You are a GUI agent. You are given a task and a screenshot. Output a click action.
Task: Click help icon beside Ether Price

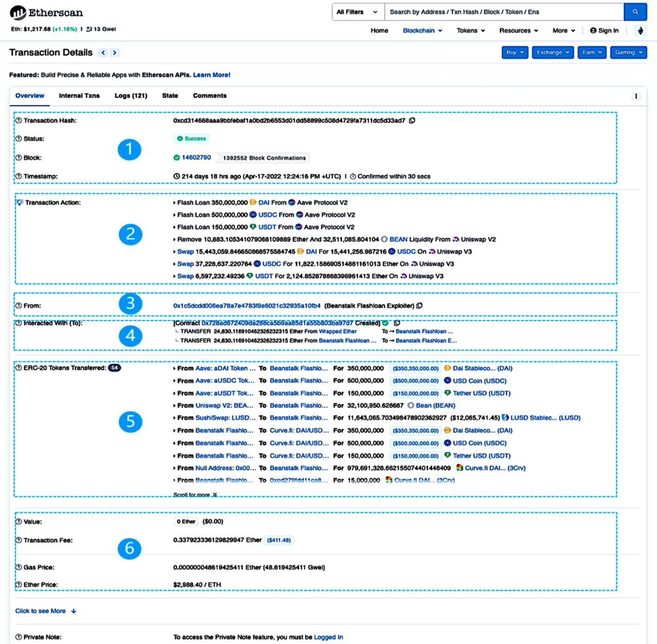click(19, 584)
